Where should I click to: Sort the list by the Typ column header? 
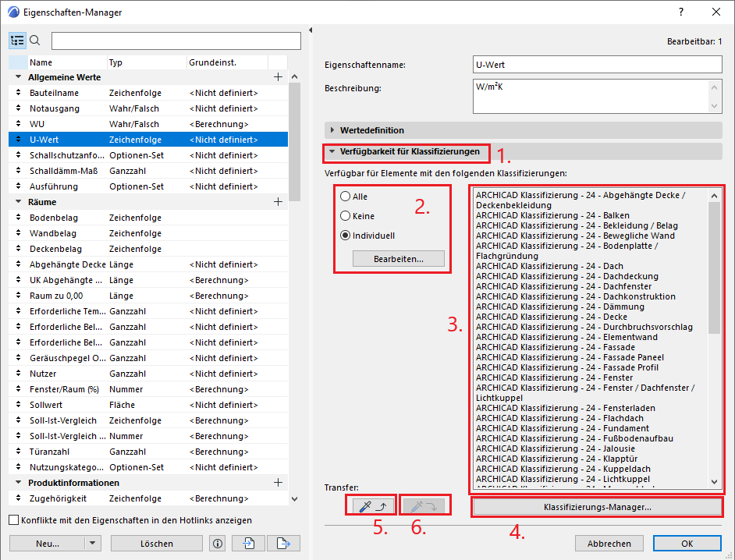146,62
